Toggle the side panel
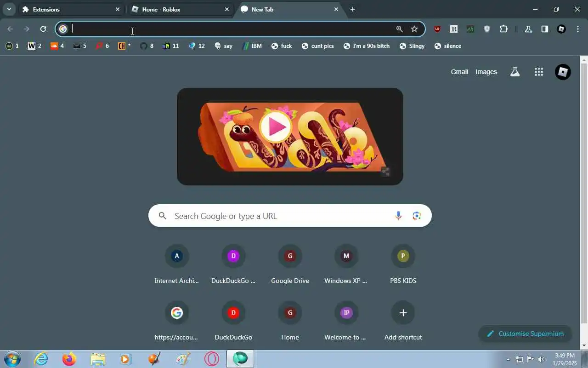The width and height of the screenshot is (588, 368). 545,29
